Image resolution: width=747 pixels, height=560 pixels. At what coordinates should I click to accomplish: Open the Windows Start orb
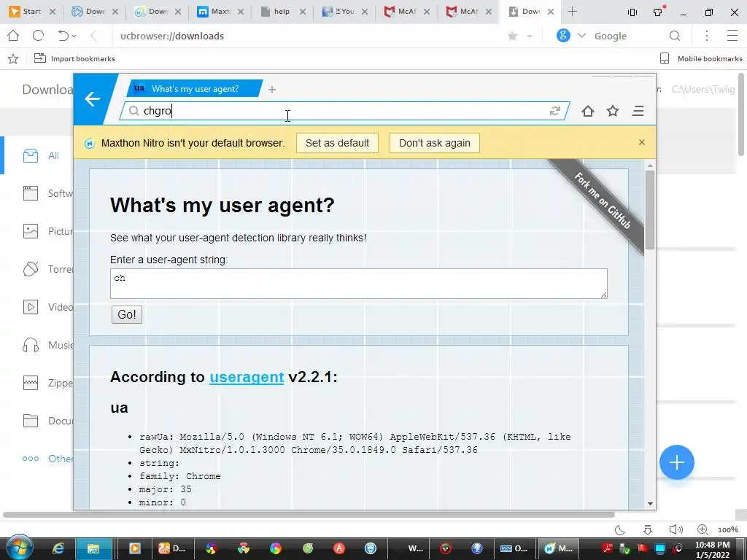[x=20, y=548]
